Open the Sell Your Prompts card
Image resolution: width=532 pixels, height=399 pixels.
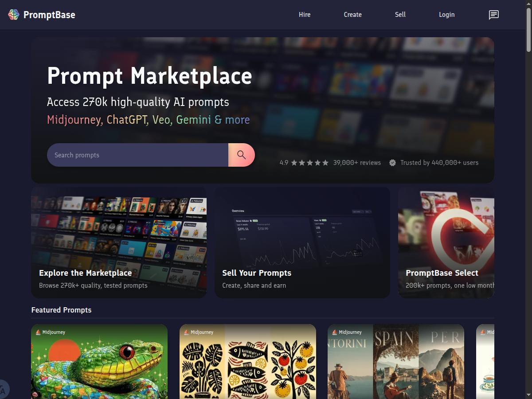302,242
